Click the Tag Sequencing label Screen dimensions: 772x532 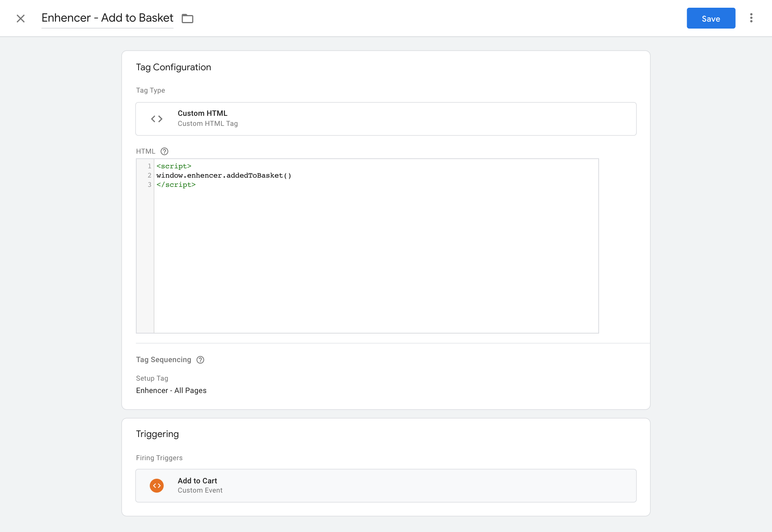click(x=163, y=360)
